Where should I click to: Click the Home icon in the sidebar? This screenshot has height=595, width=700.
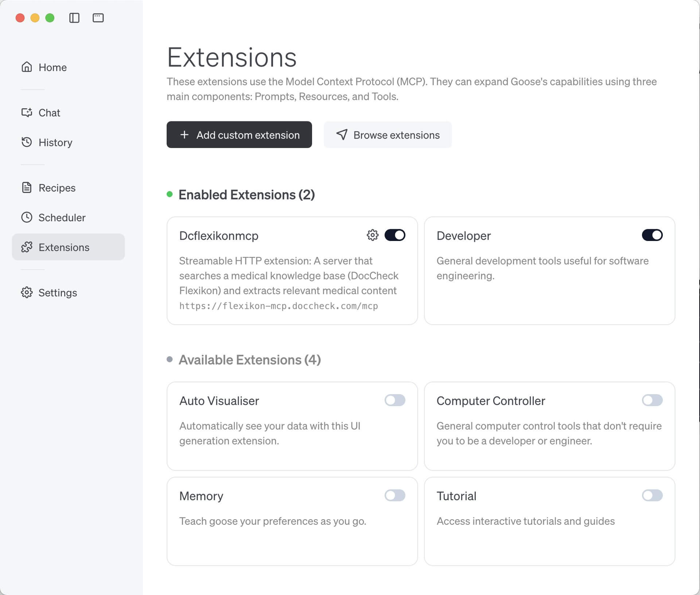tap(26, 67)
